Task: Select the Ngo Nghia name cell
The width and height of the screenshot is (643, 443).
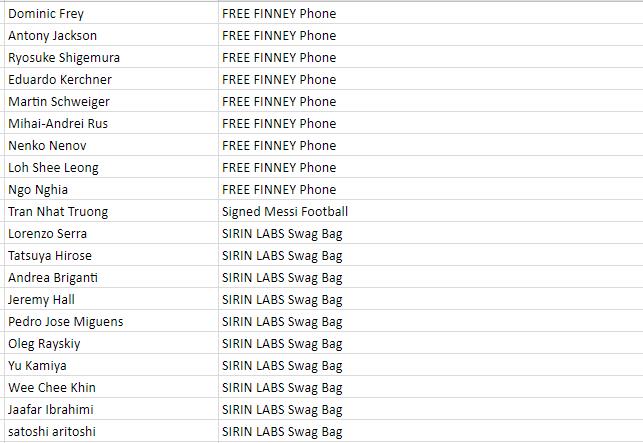Action: pos(111,189)
